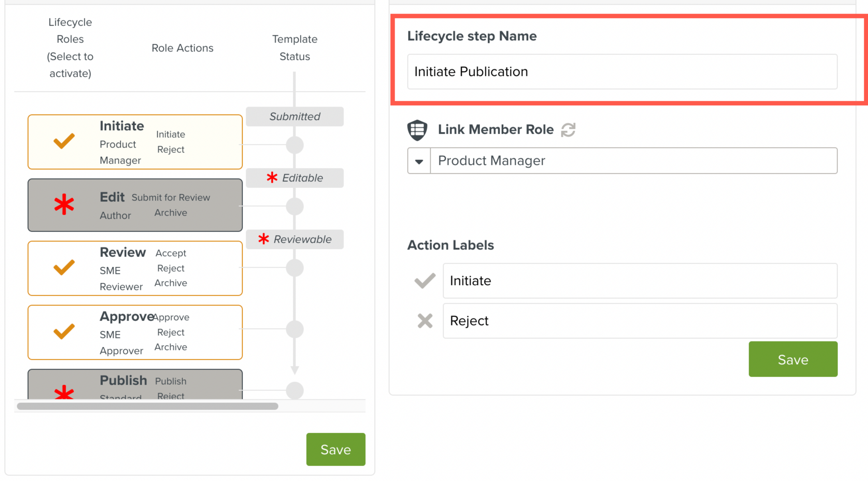Select the Edit step card
Viewport: 868px width, 481px height.
pyautogui.click(x=135, y=205)
